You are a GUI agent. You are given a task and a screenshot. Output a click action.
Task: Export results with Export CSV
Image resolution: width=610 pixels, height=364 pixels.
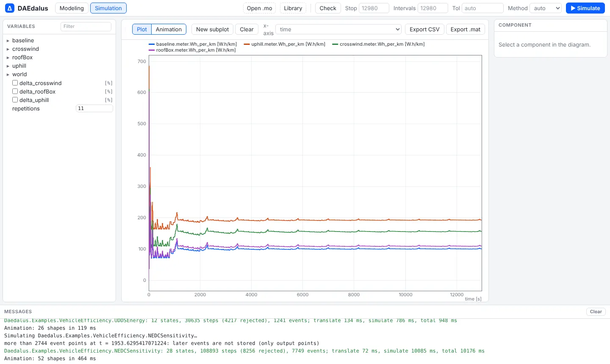424,29
